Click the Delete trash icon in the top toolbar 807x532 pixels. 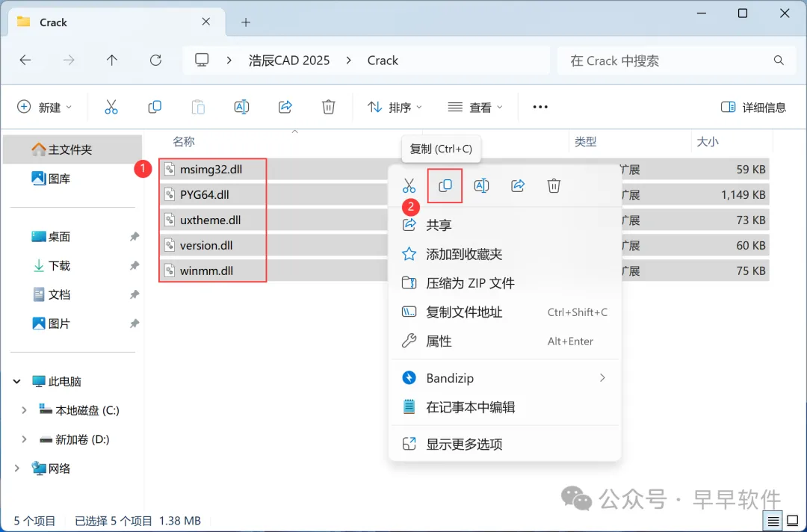[328, 107]
